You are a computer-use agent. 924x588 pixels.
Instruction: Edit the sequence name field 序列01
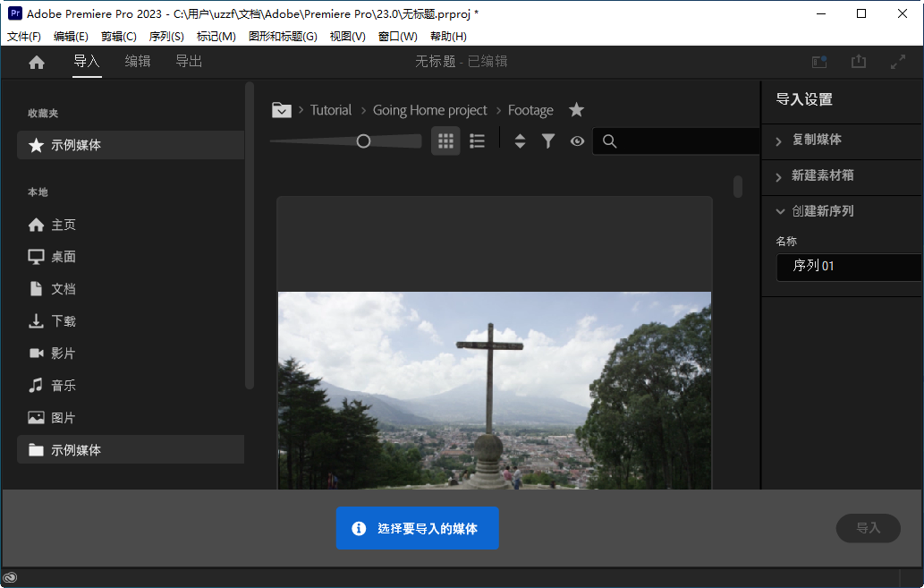point(848,267)
